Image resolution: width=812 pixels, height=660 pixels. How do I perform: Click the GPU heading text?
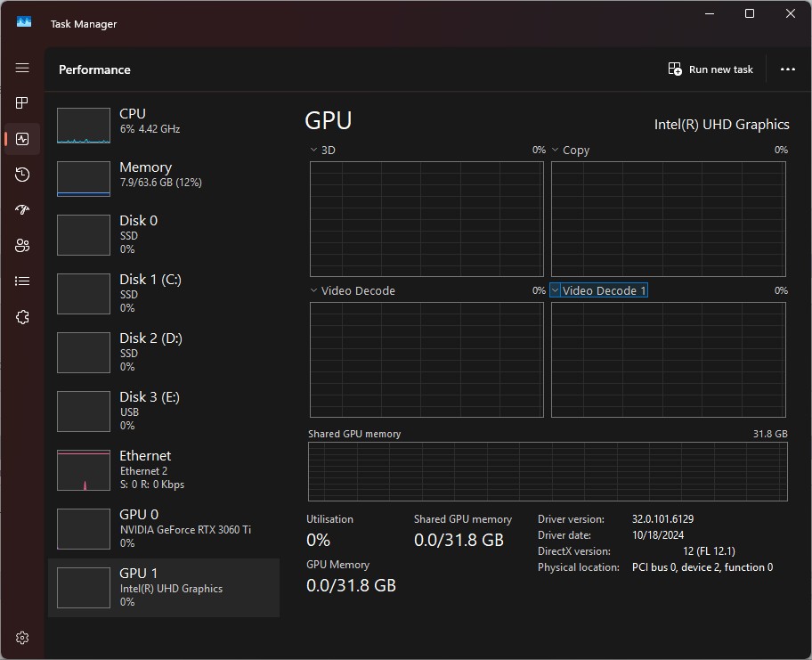(x=329, y=121)
